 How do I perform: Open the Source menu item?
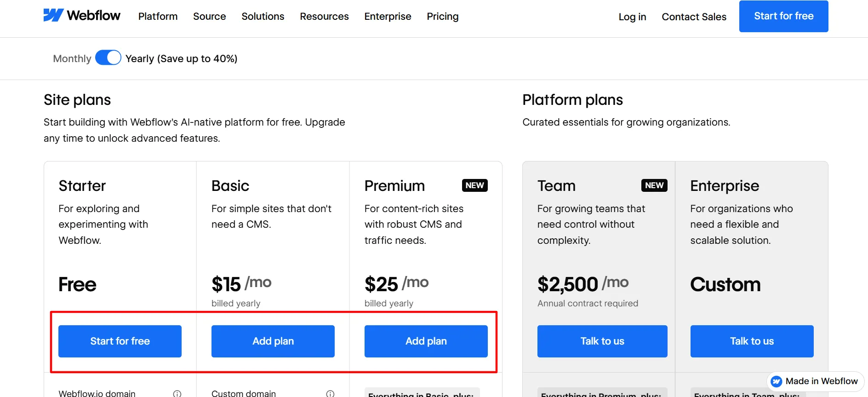pyautogui.click(x=209, y=17)
